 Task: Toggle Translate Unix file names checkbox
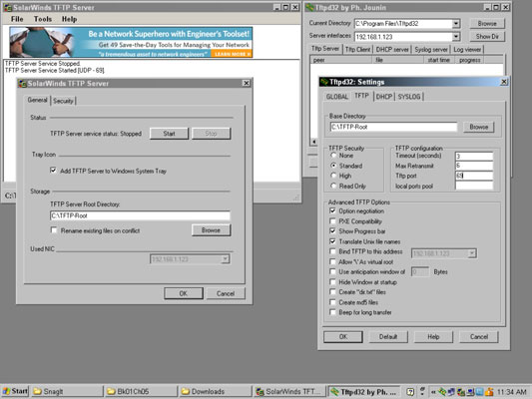(x=332, y=241)
